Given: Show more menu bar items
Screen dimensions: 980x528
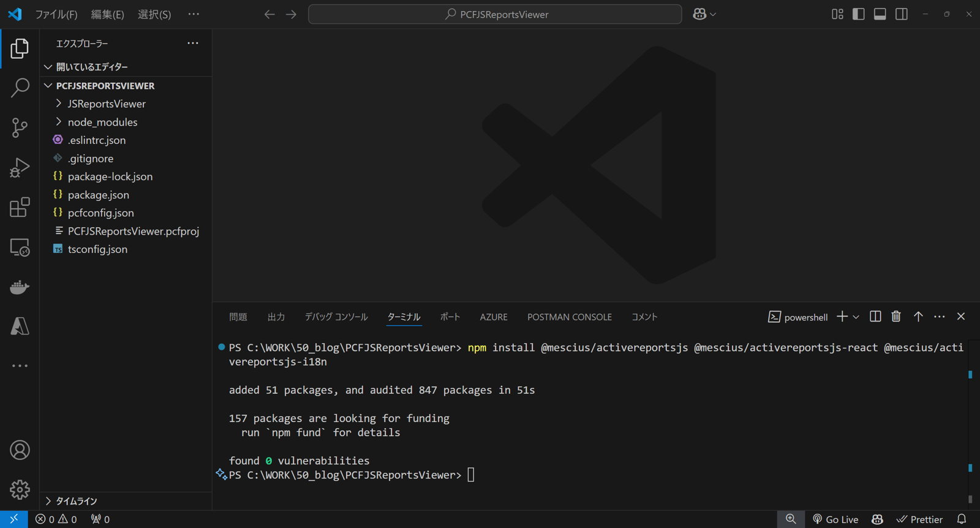Looking at the screenshot, I should [194, 14].
